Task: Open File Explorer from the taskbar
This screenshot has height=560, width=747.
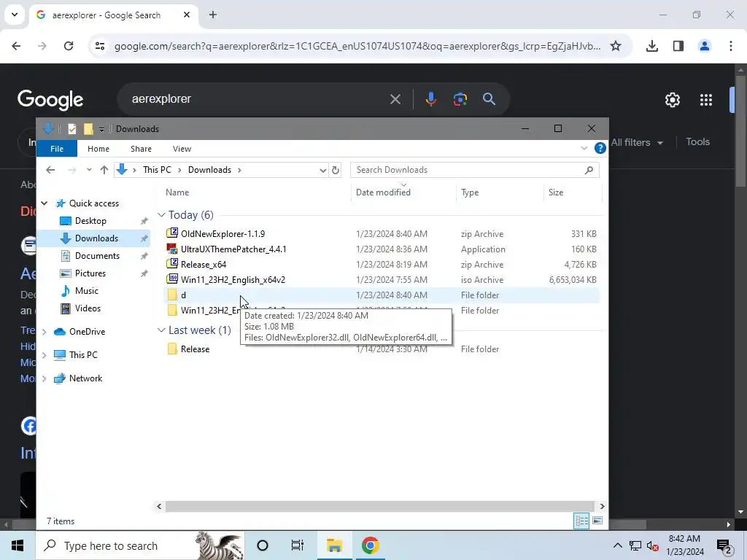Action: 334,545
